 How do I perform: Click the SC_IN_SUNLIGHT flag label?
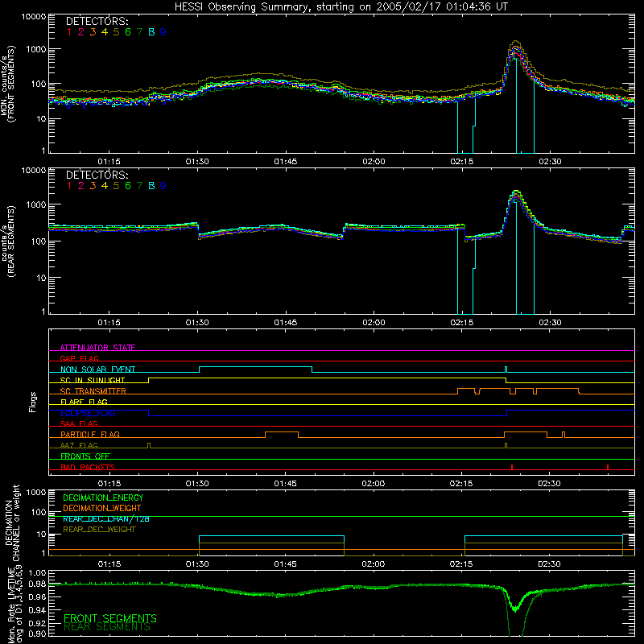[93, 380]
